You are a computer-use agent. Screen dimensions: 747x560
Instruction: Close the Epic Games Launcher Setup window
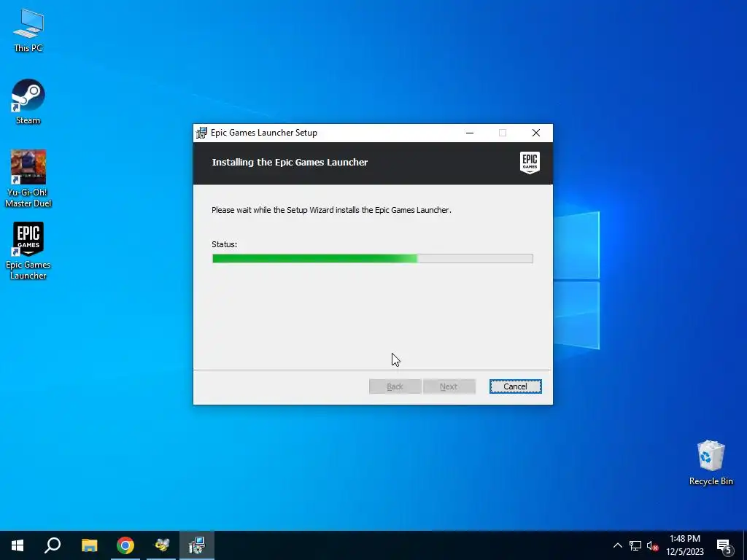click(536, 133)
